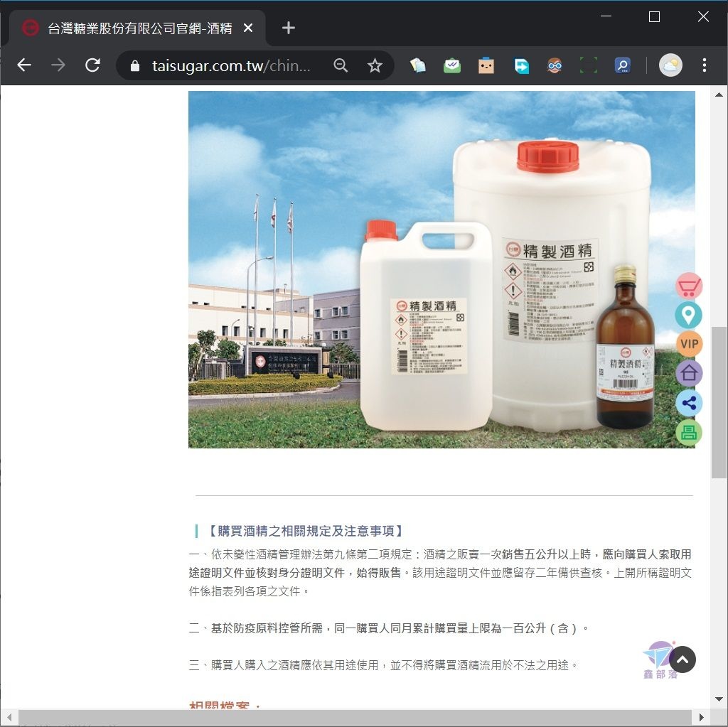
Task: Click the horizontal scrollbar thumb
Action: (355, 717)
